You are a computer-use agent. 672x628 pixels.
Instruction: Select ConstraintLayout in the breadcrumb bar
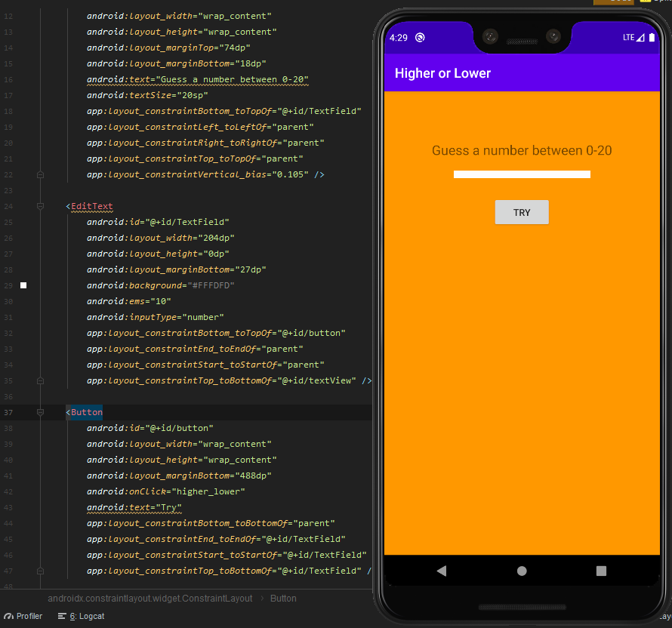pyautogui.click(x=150, y=599)
